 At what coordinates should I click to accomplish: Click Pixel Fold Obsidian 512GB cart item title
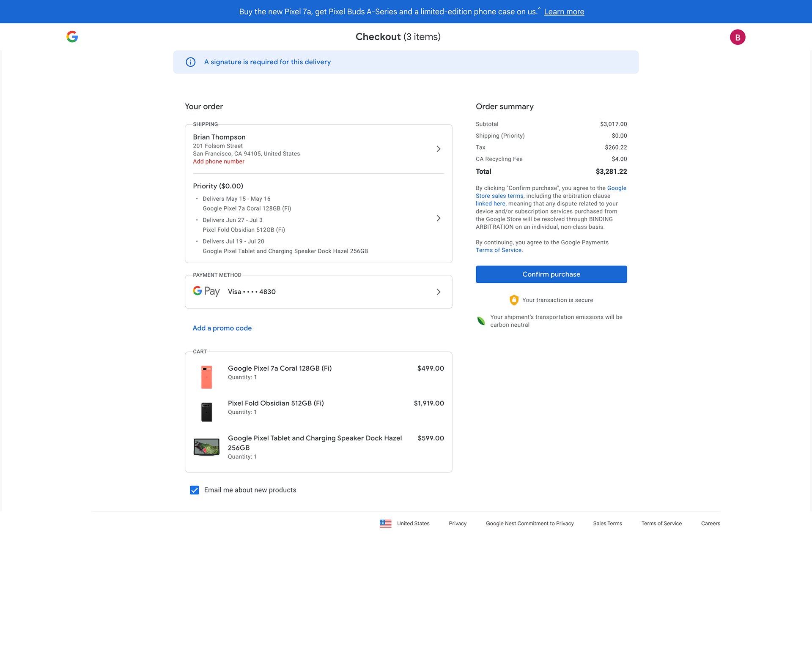click(276, 404)
